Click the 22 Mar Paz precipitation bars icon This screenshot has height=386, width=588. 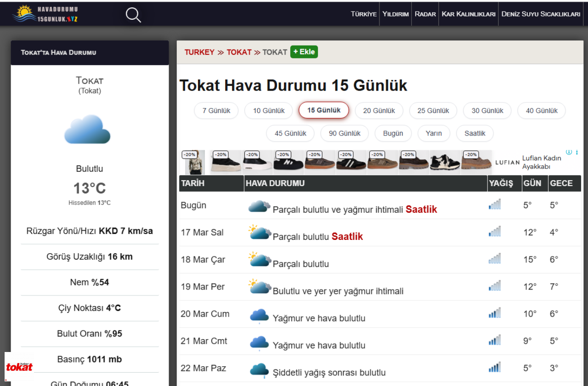click(x=495, y=367)
